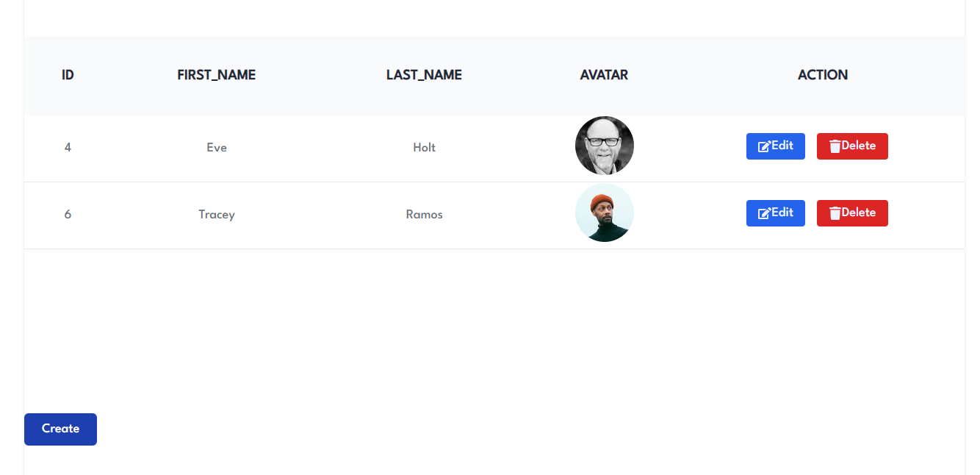The image size is (980, 475).
Task: Open Tracey Ramos's avatar photo
Action: tap(604, 213)
